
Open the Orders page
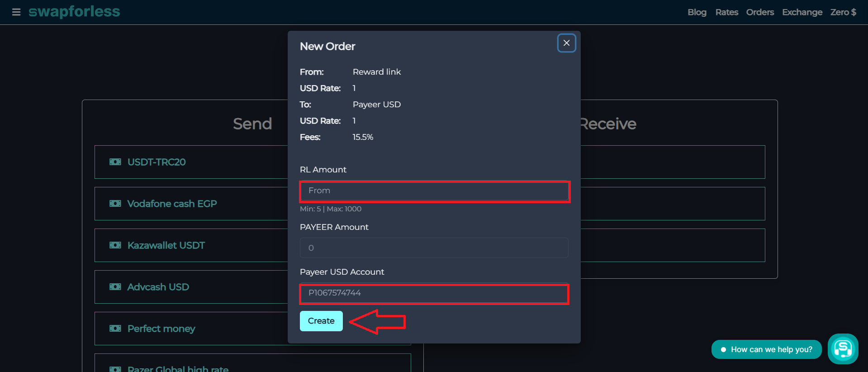click(x=760, y=12)
